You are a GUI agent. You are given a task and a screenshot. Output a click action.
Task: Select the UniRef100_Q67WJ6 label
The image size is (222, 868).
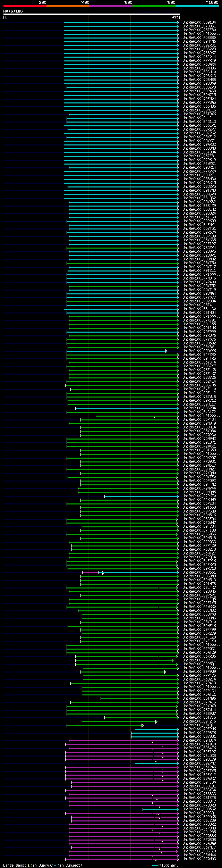199,397
